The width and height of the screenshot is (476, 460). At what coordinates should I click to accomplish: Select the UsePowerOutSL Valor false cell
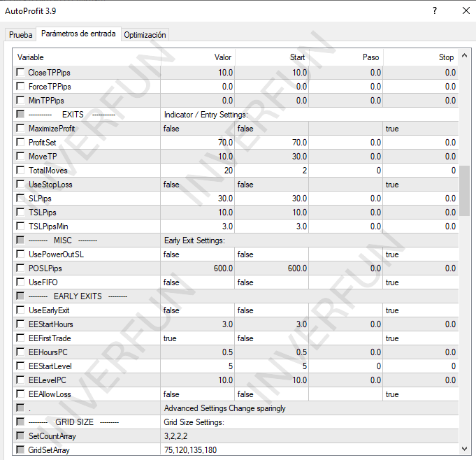[198, 254]
